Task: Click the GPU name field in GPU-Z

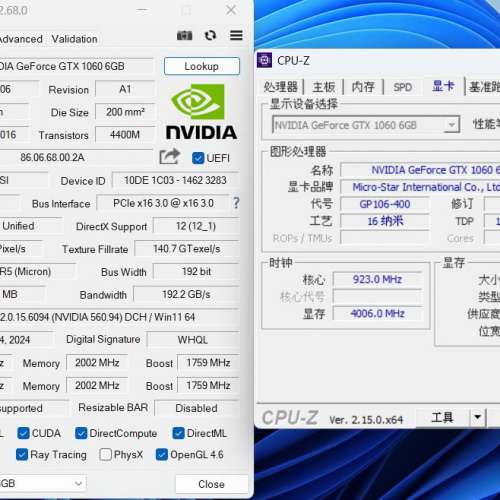Action: (x=76, y=66)
